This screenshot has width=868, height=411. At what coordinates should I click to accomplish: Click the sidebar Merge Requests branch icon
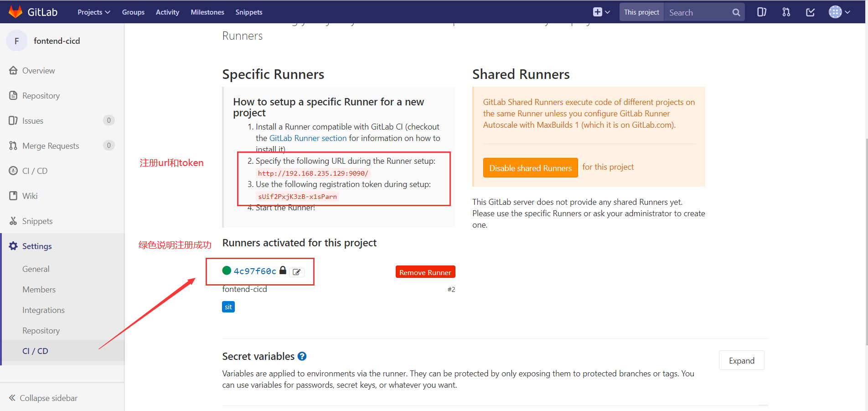click(x=13, y=146)
